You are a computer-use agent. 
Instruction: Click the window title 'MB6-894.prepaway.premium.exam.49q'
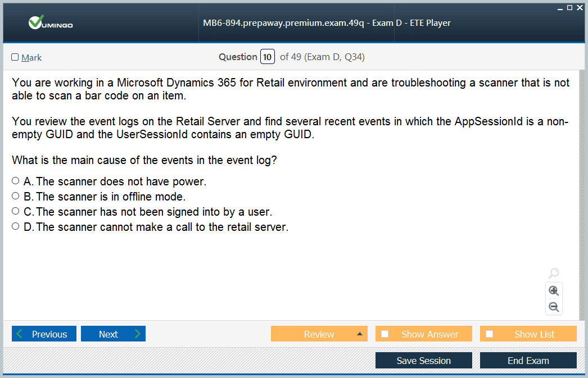click(x=283, y=23)
